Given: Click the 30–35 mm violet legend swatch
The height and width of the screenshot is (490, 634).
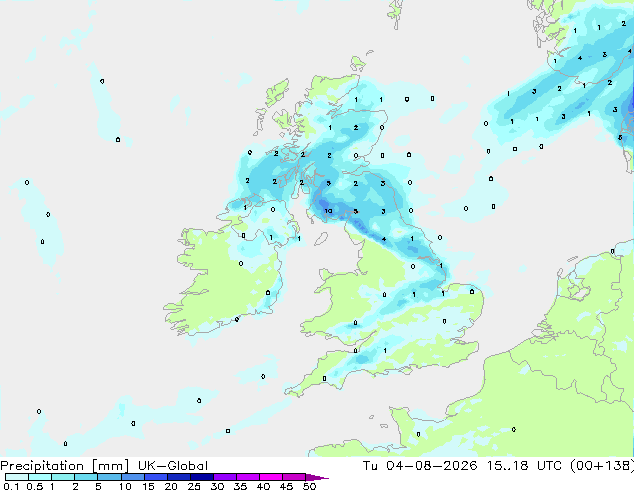Looking at the screenshot, I should coord(225,477).
